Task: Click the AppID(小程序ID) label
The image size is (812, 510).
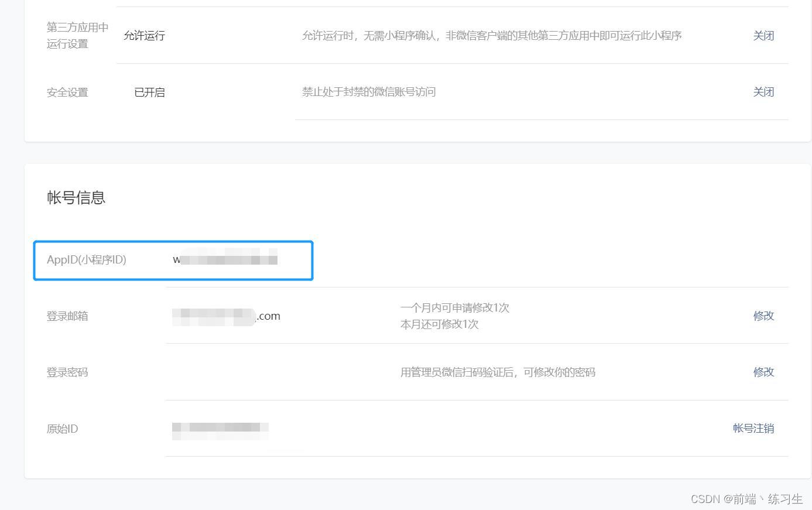Action: pyautogui.click(x=87, y=260)
